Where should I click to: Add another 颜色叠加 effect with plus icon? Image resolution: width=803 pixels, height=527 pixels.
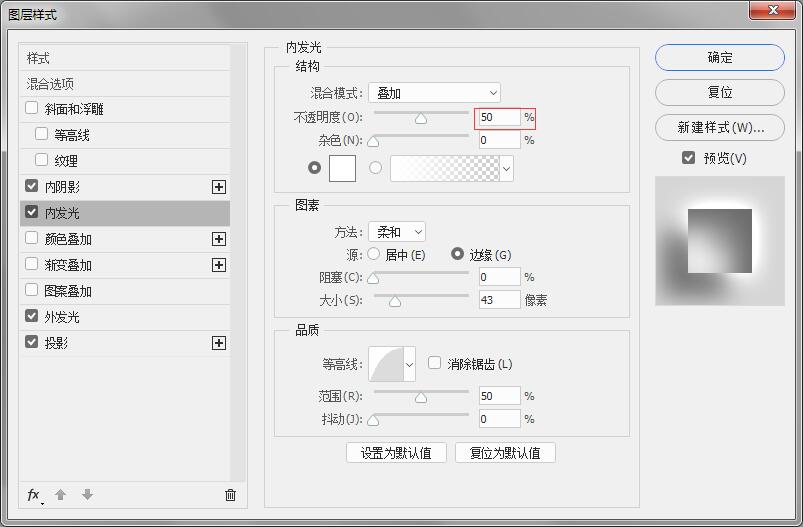[219, 239]
